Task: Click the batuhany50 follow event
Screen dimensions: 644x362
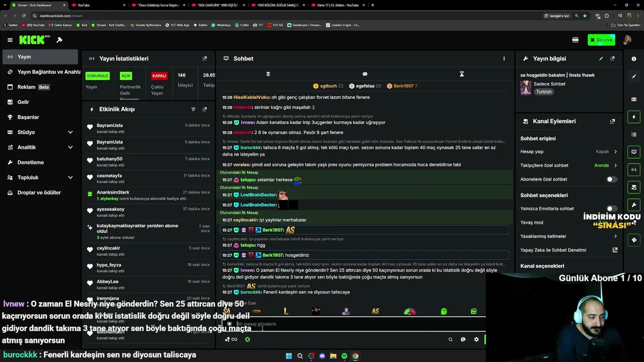Action: [149, 162]
